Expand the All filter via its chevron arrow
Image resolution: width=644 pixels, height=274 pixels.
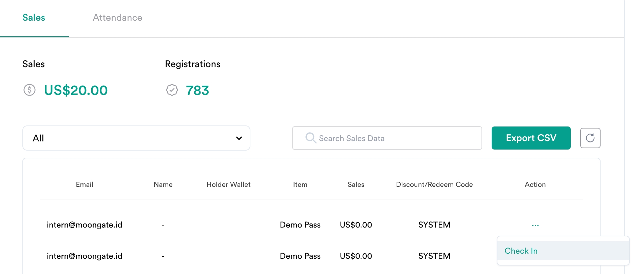[x=239, y=138]
